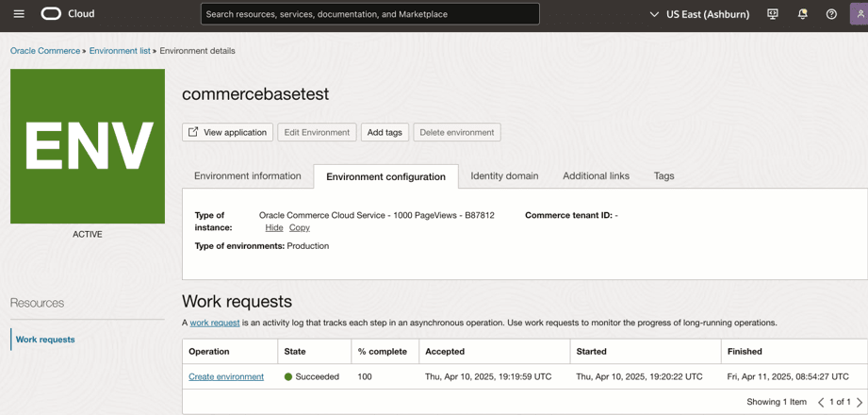Select the Additional links tab
The image size is (868, 415).
pos(596,175)
